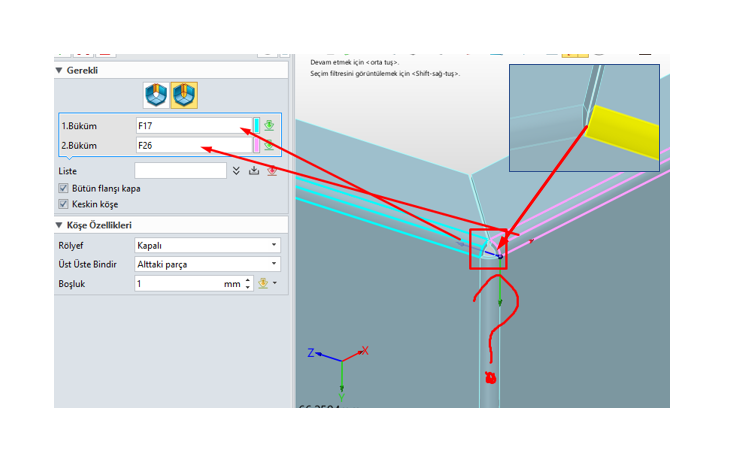Open the small arrow menu beside Boşluk icon
This screenshot has height=464, width=744.
tap(275, 283)
